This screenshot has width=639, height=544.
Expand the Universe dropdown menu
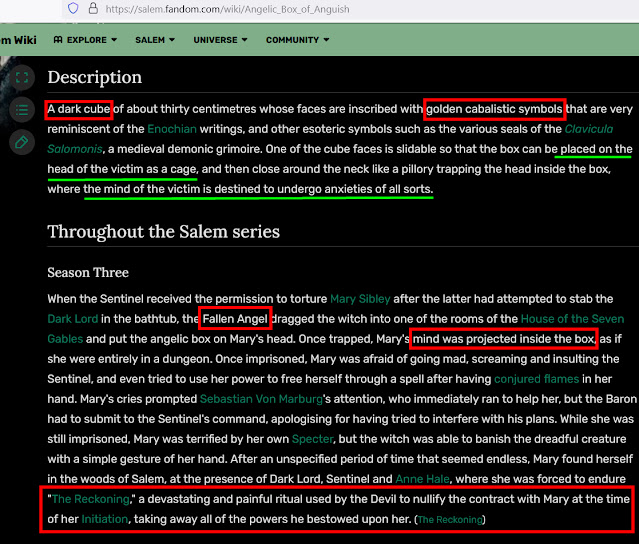[220, 40]
